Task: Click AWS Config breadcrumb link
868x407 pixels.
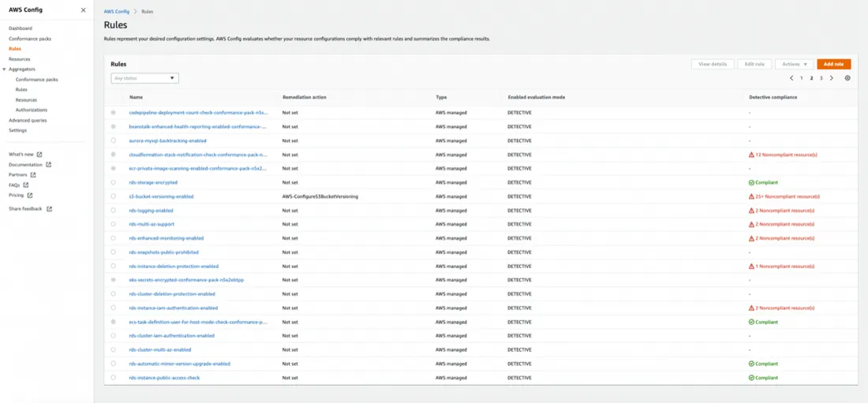Action: (x=115, y=12)
